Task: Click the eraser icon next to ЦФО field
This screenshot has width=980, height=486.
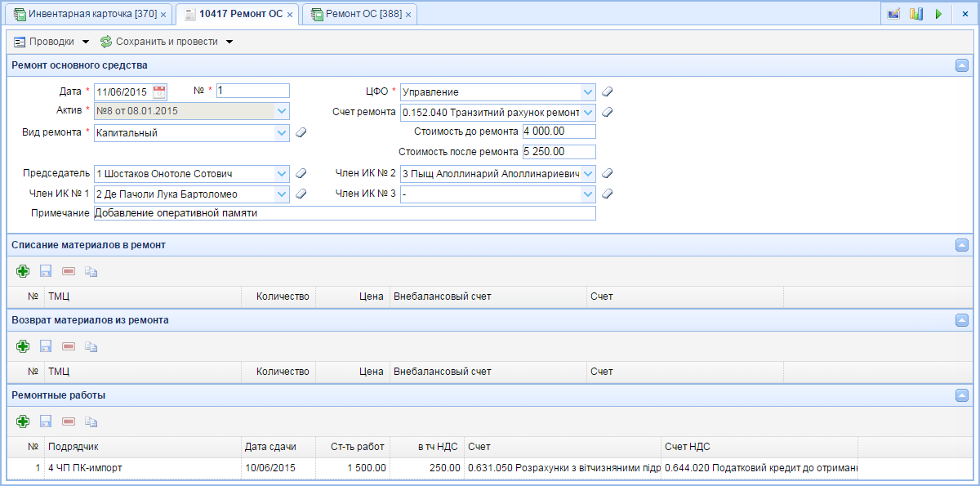Action: coord(607,91)
